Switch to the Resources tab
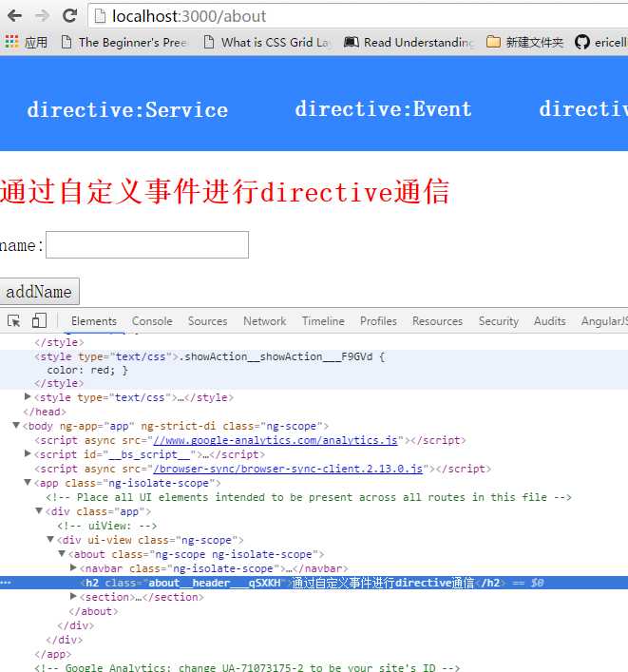The height and width of the screenshot is (672, 628). [x=437, y=321]
